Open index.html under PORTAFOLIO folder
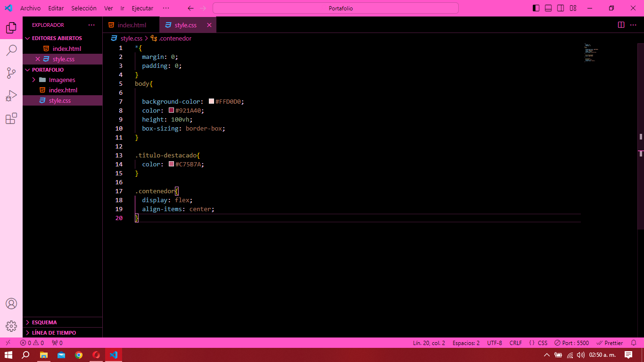 click(63, 90)
